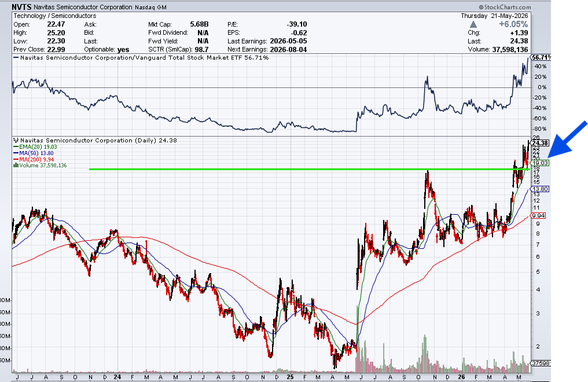The width and height of the screenshot is (588, 382).
Task: Click the Low value 22.30
Action: click(56, 41)
